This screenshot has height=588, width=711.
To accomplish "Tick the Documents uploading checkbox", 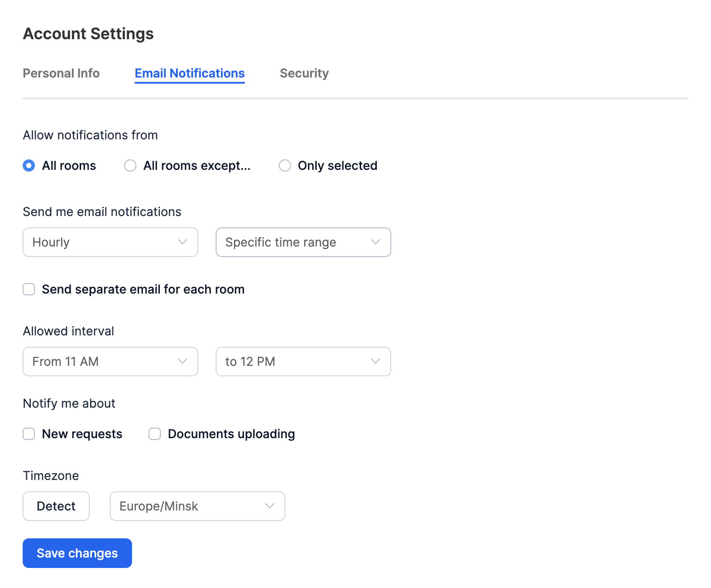I will pyautogui.click(x=155, y=434).
